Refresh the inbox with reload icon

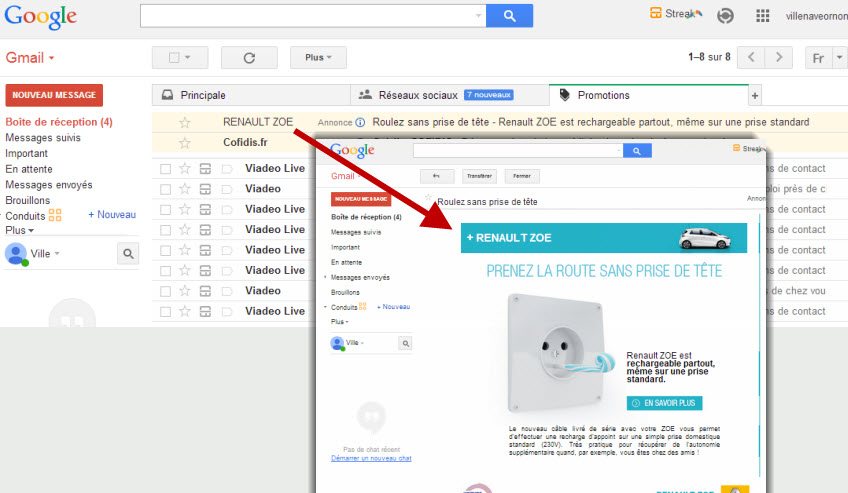click(x=249, y=58)
